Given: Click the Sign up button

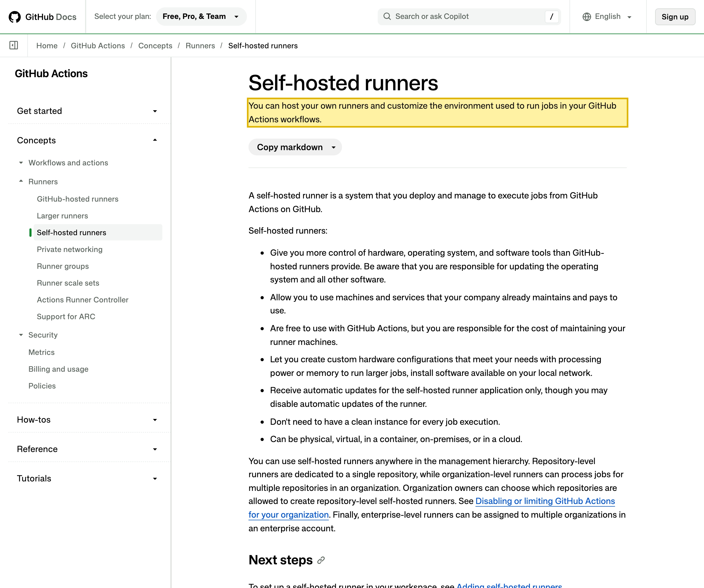Looking at the screenshot, I should [x=675, y=17].
